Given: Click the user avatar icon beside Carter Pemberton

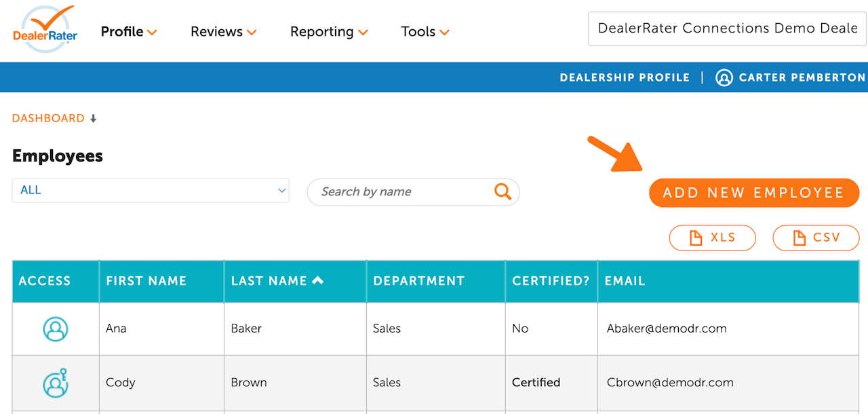Looking at the screenshot, I should tap(724, 77).
